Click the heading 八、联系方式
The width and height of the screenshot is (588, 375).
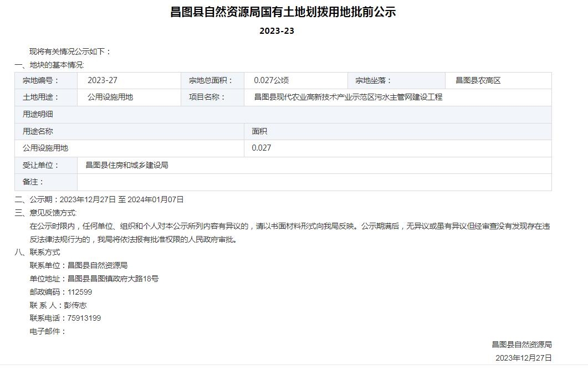(x=37, y=253)
